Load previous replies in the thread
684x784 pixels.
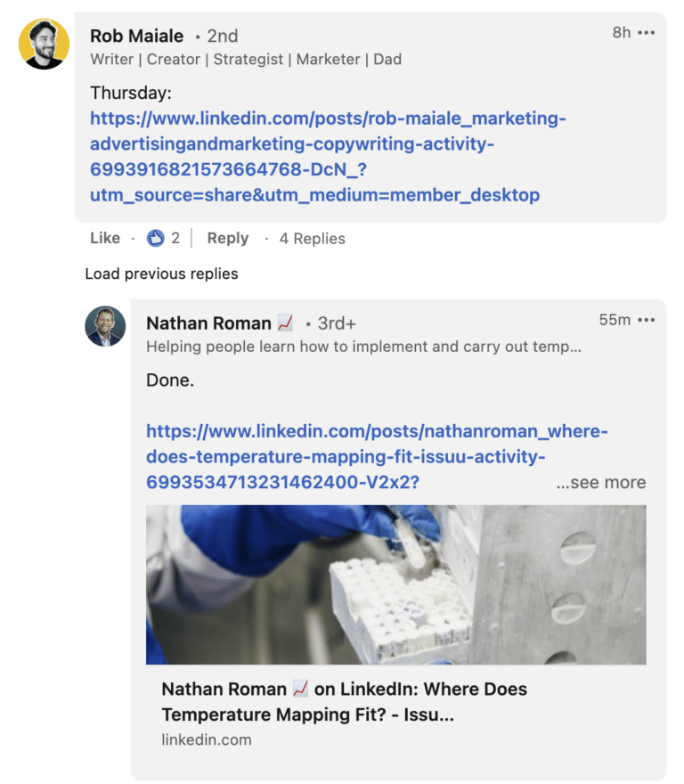[161, 274]
